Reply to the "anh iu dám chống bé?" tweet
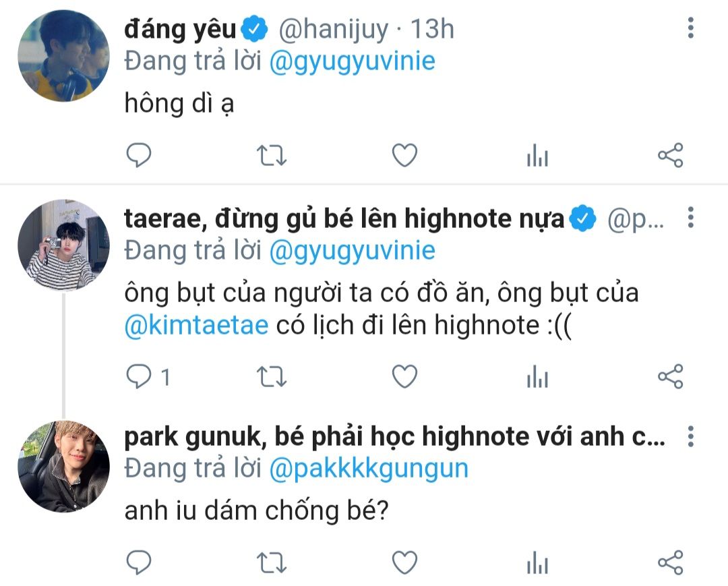The width and height of the screenshot is (728, 586). (139, 563)
